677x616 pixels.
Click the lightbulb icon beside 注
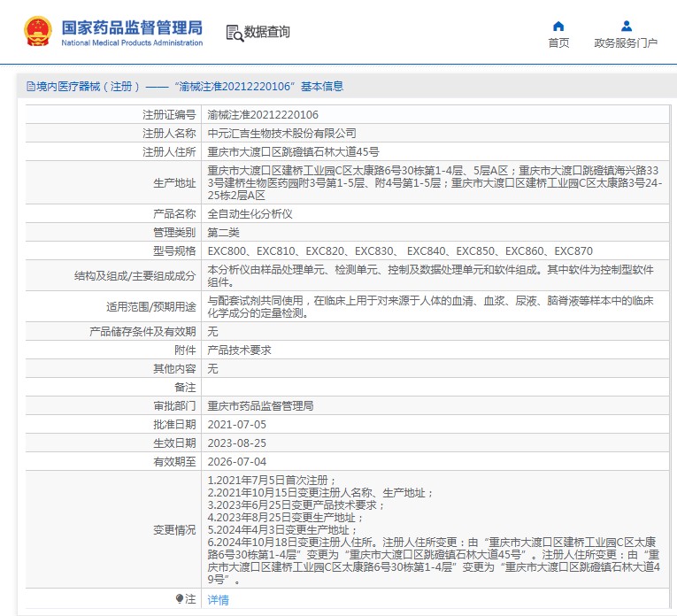pos(180,599)
